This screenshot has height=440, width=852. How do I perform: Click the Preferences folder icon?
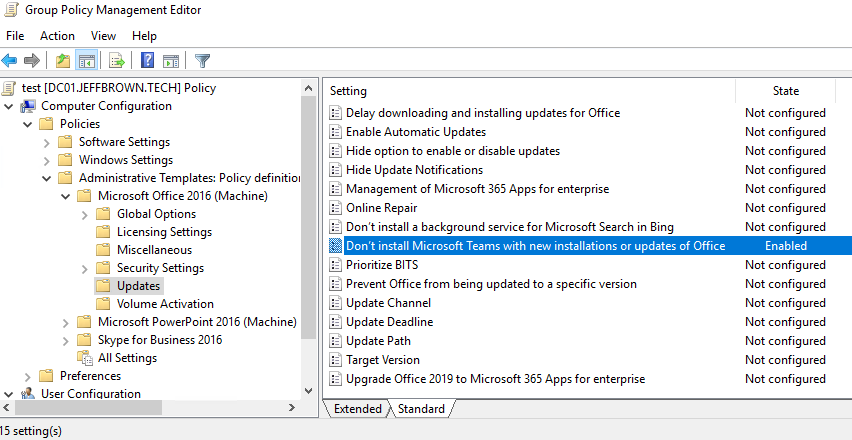47,375
